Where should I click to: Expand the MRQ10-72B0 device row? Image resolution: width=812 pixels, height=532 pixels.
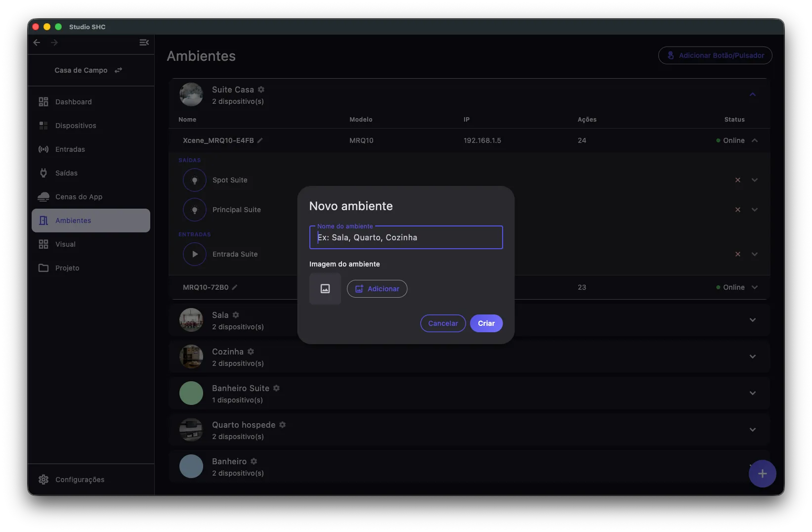(x=755, y=287)
